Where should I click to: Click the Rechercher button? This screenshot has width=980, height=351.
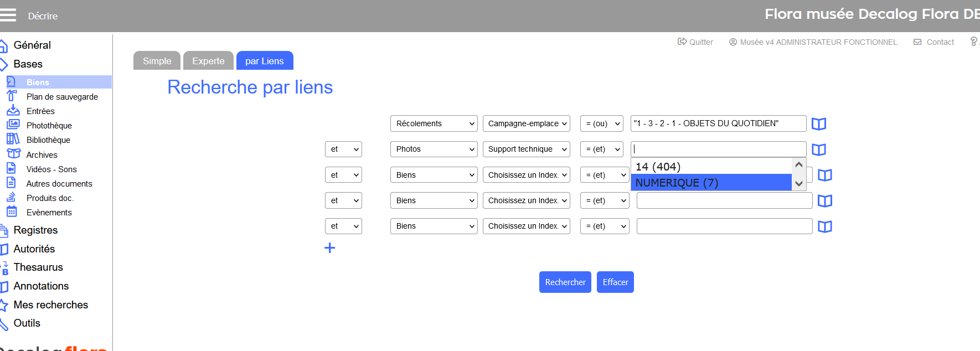(565, 282)
